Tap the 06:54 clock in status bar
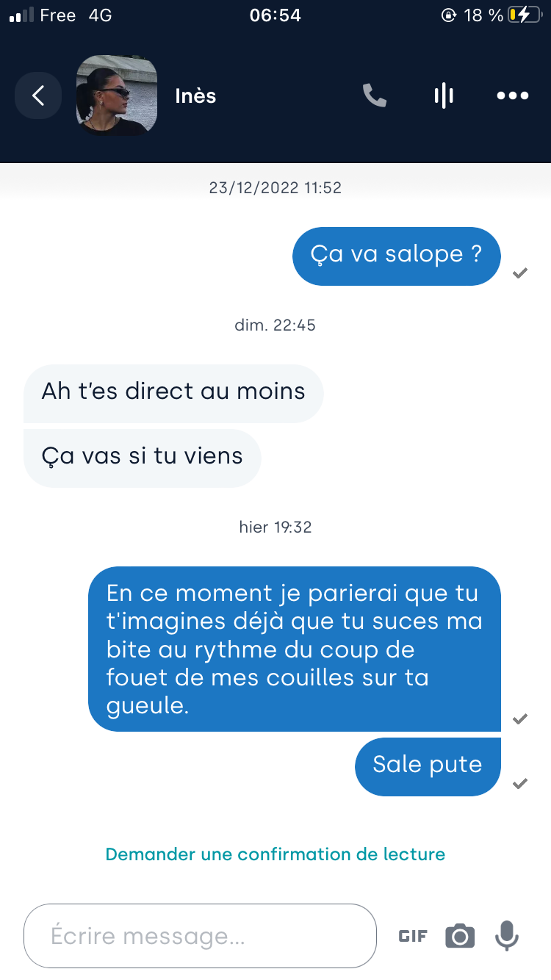Screen dimensions: 551x980 (x=275, y=15)
